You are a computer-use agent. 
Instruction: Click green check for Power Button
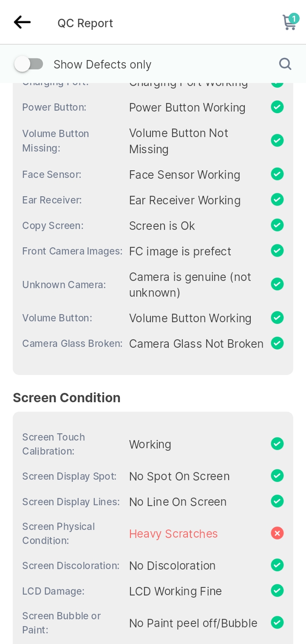[278, 107]
